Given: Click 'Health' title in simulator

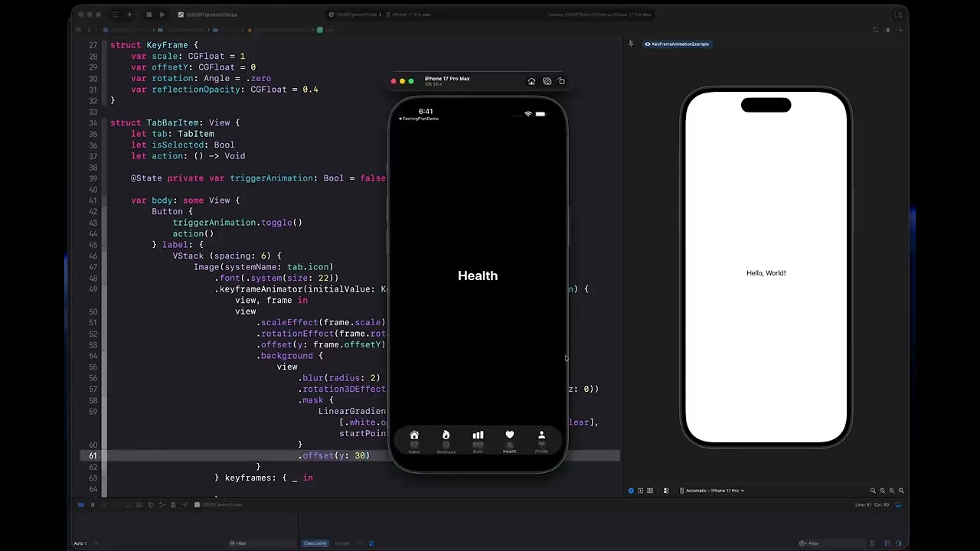Looking at the screenshot, I should 478,275.
